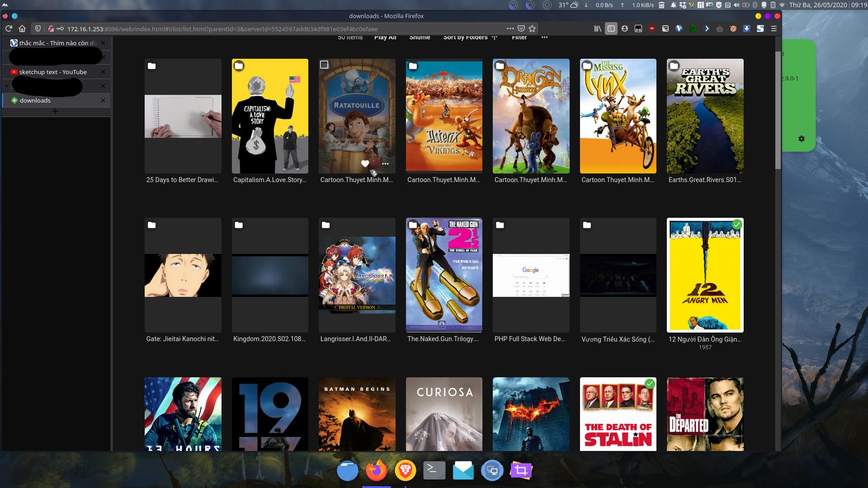Go to the Firefox home page
Image resolution: width=868 pixels, height=488 pixels.
coord(22,28)
